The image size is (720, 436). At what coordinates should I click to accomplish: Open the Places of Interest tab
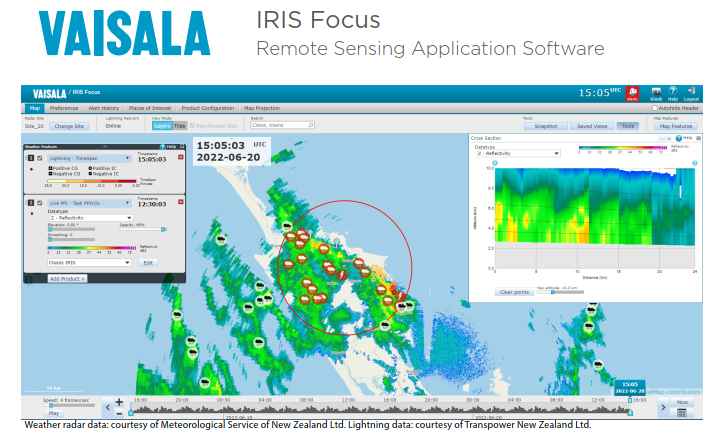click(150, 108)
